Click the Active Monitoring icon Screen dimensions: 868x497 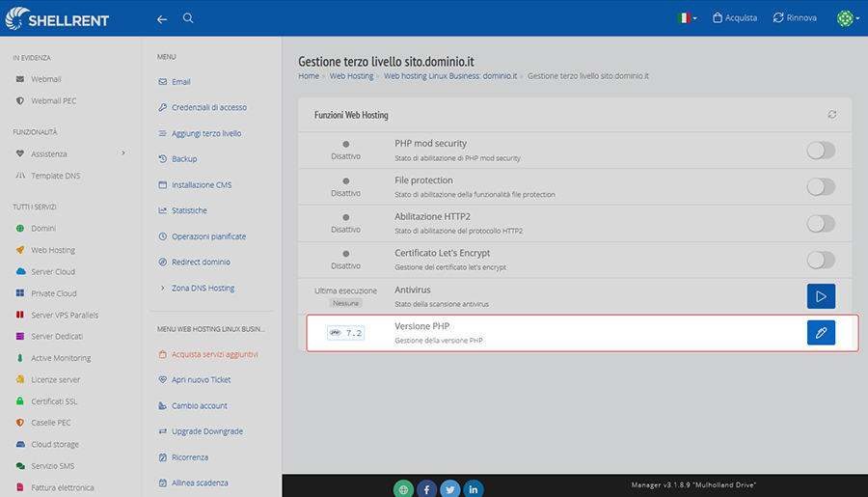click(20, 358)
